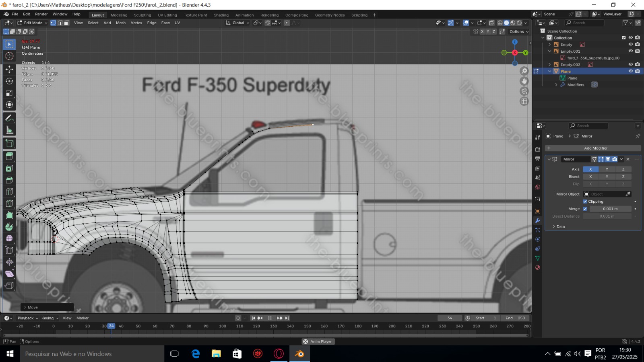Click the eyedropper in Mirror Object field
This screenshot has height=362, width=644.
point(628,194)
